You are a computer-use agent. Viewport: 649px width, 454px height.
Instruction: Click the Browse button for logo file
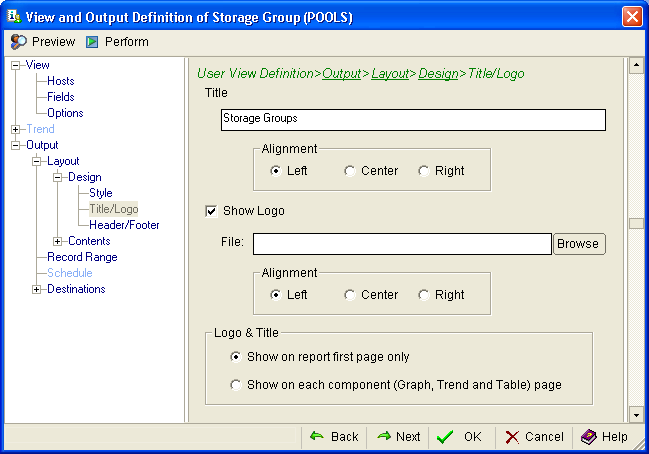pos(579,244)
